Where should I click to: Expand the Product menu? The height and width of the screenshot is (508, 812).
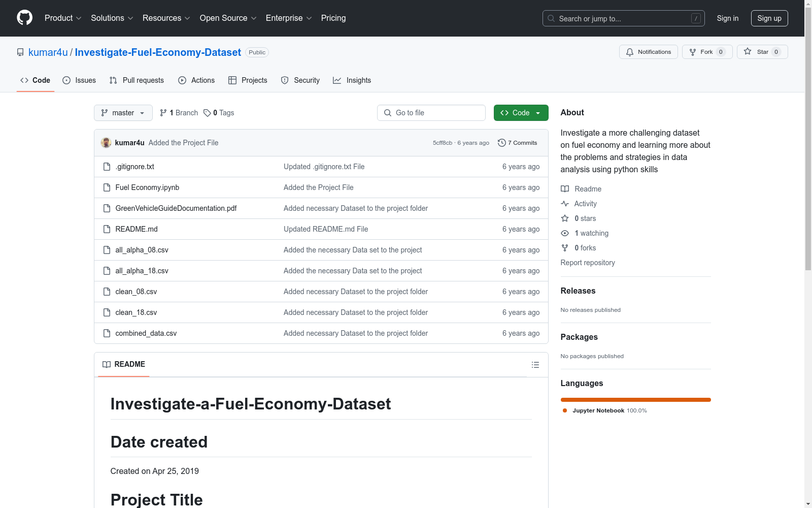(63, 18)
